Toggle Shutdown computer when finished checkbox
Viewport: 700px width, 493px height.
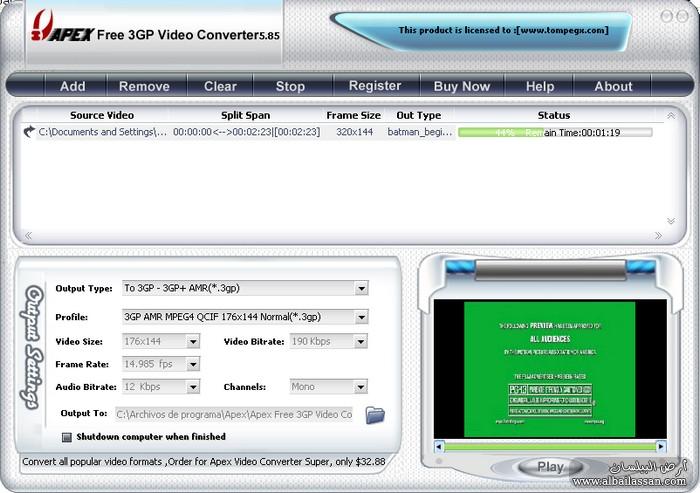pos(67,437)
